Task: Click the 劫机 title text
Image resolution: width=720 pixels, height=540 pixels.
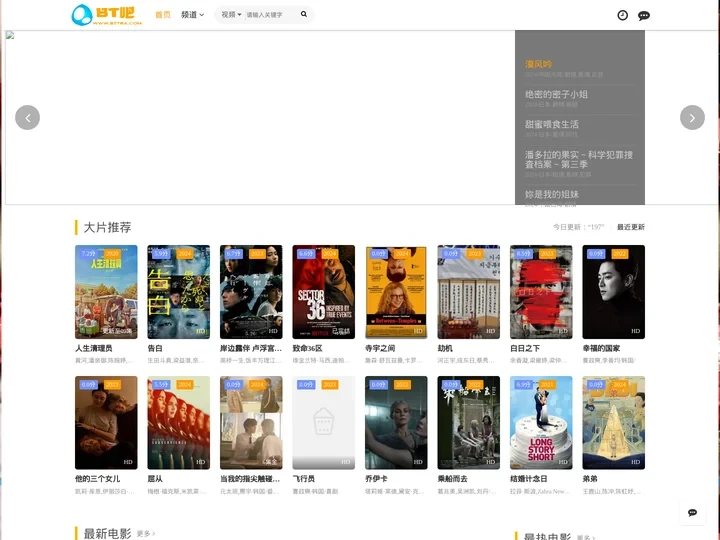Action: [445, 348]
